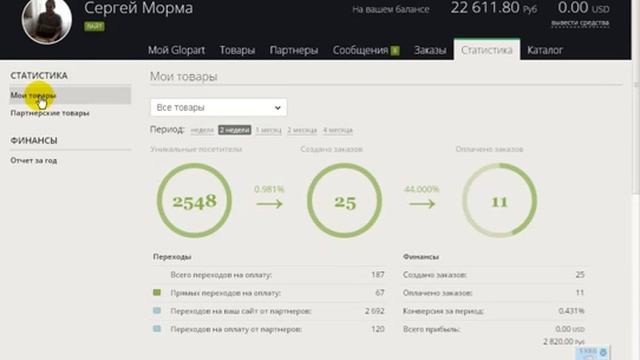
Task: Click the value 120 partner payment transitions
Action: coord(378,329)
